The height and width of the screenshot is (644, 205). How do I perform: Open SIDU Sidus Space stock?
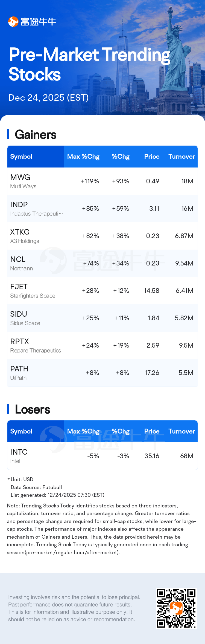tap(102, 318)
